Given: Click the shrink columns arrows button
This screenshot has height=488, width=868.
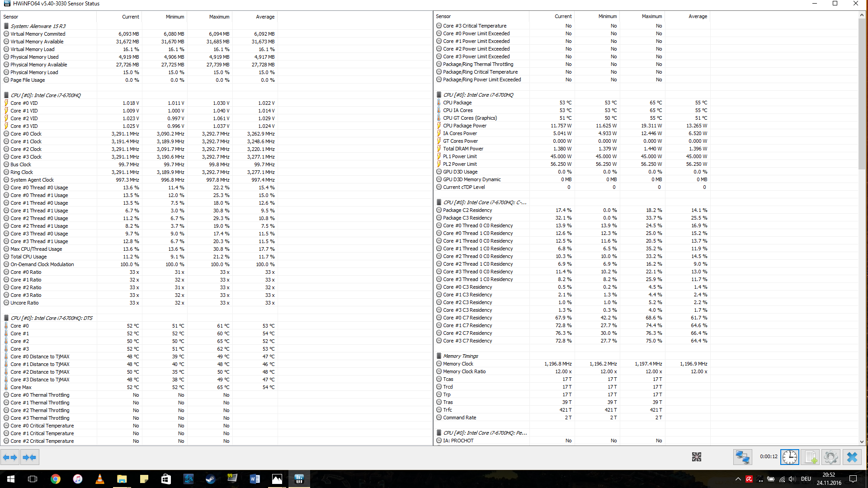Looking at the screenshot, I should pyautogui.click(x=30, y=457).
